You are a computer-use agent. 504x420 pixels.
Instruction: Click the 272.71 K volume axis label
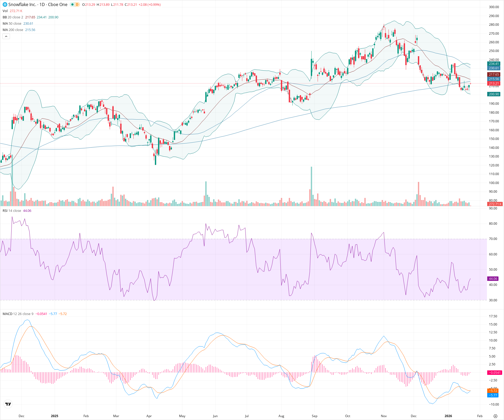(x=495, y=204)
